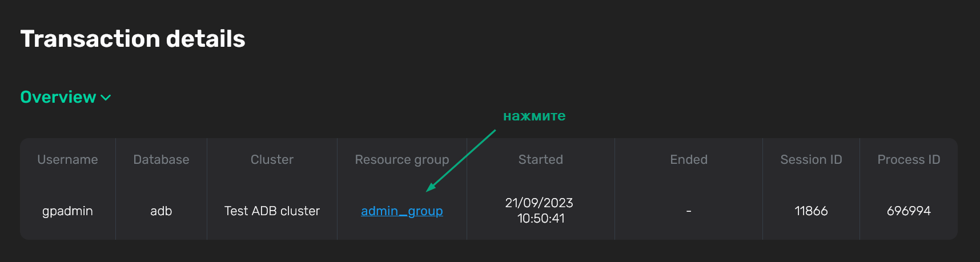Select the Database column header
This screenshot has height=262, width=980.
(161, 160)
